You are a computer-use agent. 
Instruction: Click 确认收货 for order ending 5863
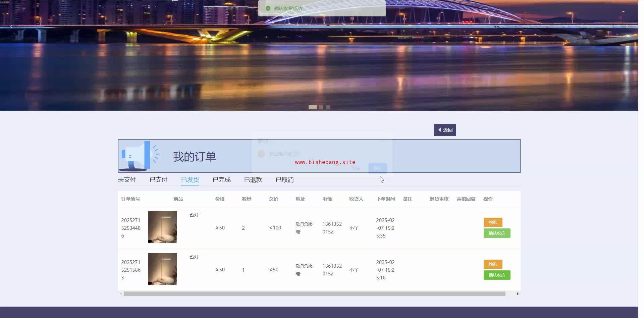click(x=497, y=275)
